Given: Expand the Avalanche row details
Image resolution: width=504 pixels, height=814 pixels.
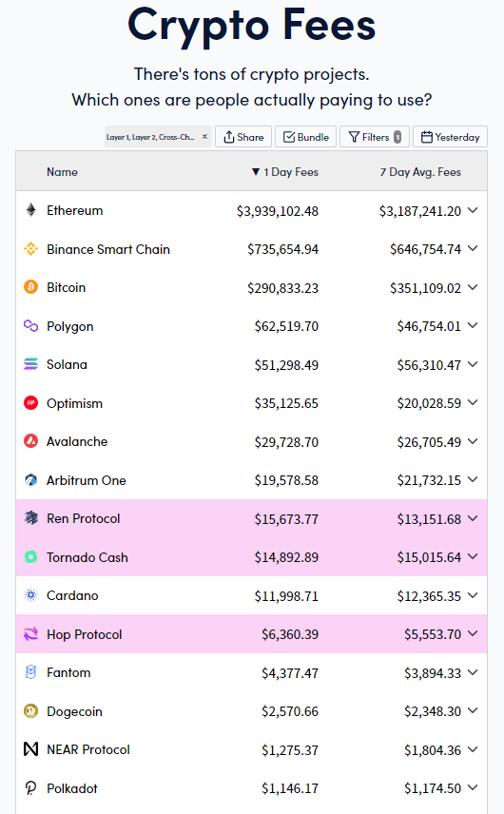Looking at the screenshot, I should click(x=473, y=441).
